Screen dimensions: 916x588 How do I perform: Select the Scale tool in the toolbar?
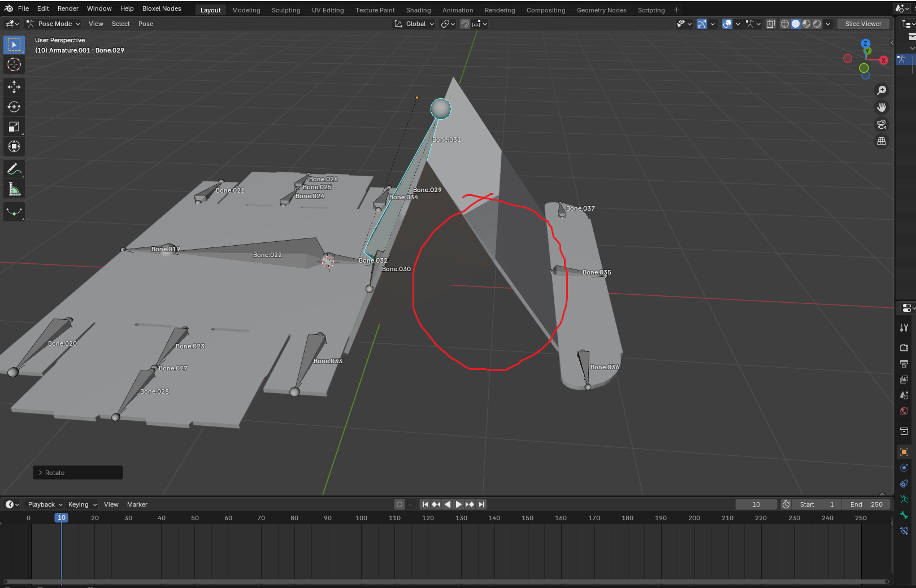(14, 127)
